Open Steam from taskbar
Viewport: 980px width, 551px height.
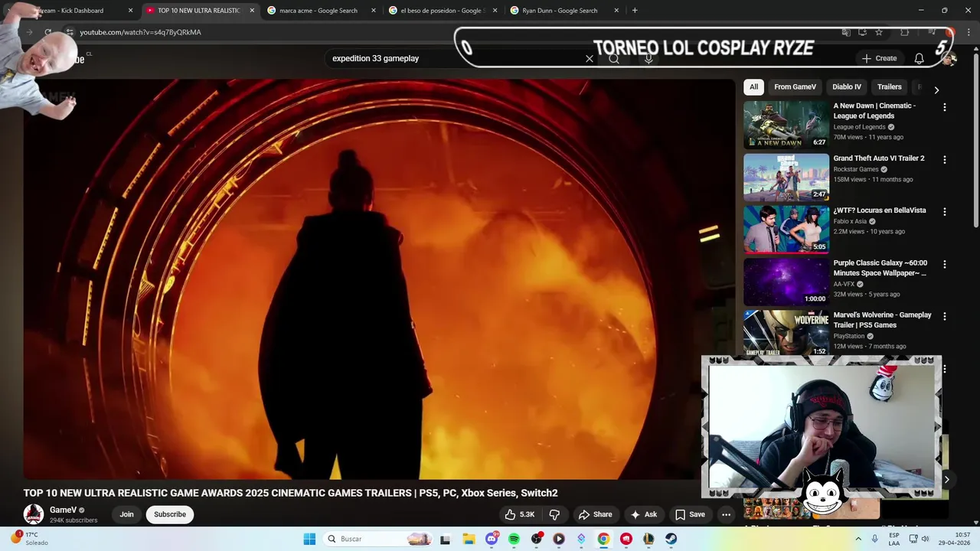(x=671, y=539)
